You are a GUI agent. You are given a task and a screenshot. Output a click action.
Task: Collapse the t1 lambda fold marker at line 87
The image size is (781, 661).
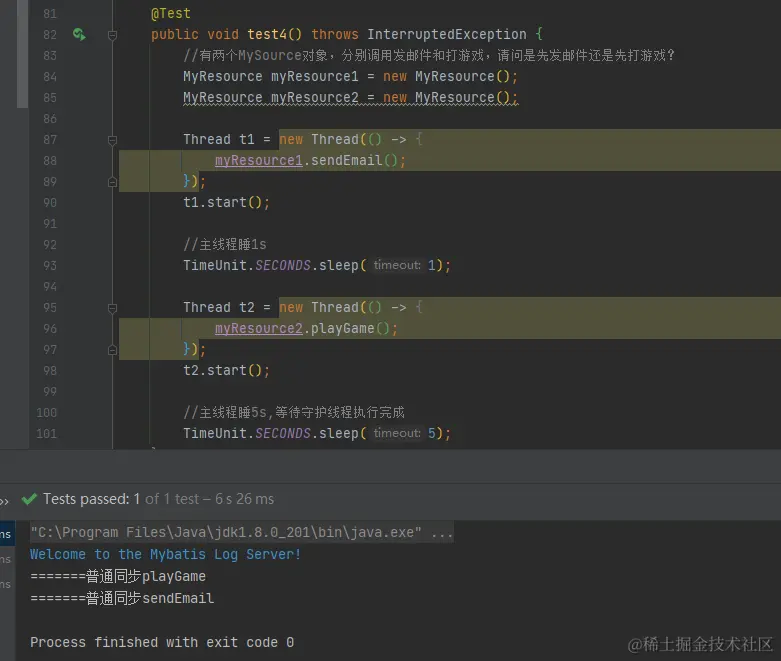113,140
